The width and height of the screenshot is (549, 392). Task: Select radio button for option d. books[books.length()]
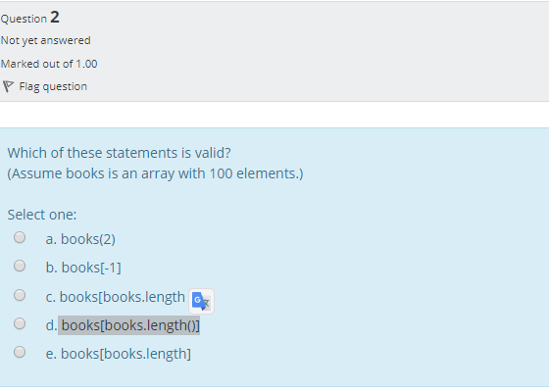(20, 323)
